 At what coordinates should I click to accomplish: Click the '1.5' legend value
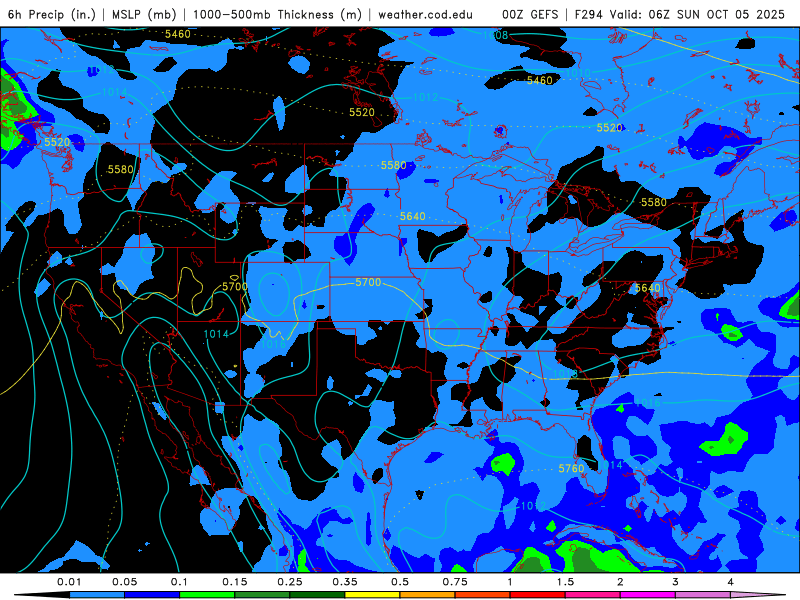565,582
